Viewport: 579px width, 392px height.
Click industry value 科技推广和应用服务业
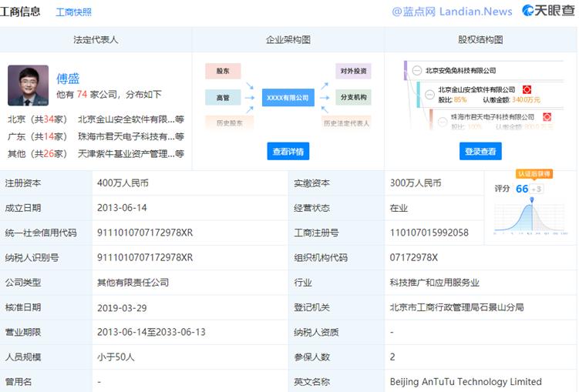point(434,283)
